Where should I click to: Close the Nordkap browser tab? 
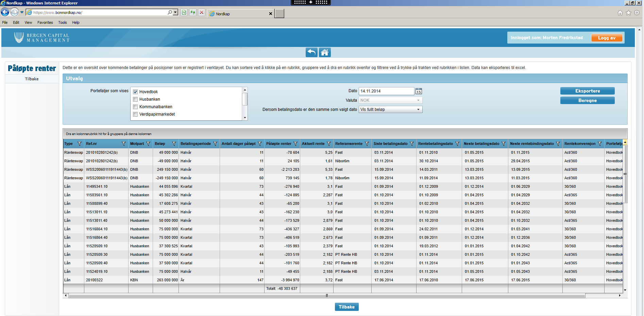click(x=271, y=14)
